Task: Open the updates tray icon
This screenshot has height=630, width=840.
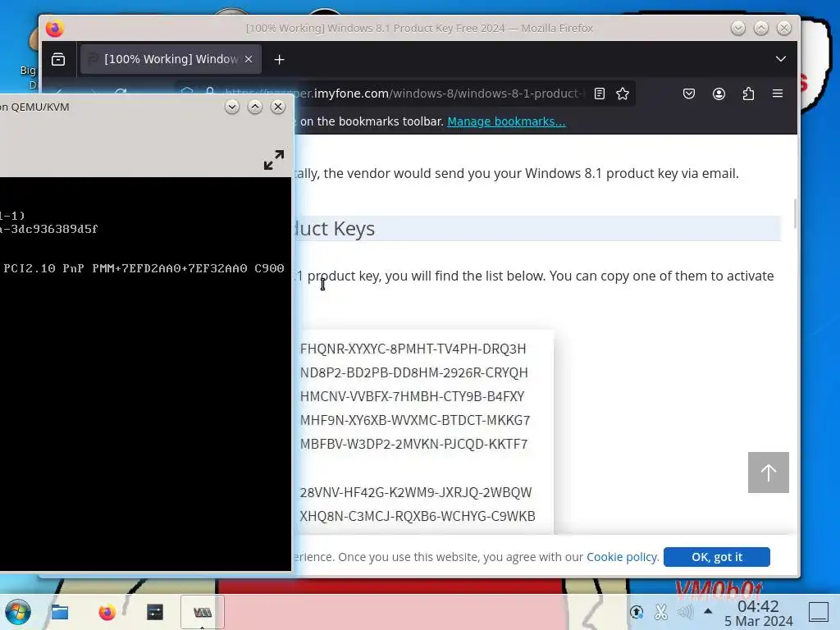Action: tap(637, 612)
